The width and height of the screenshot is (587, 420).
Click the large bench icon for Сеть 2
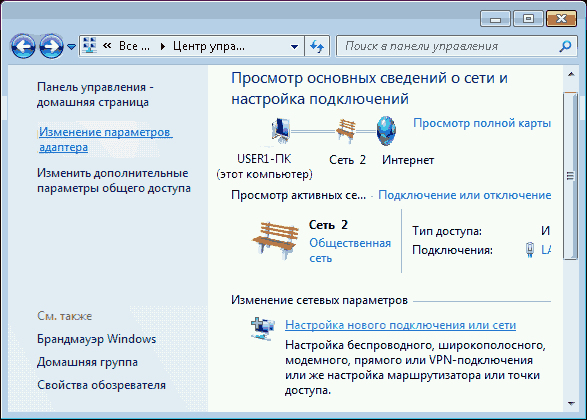tap(276, 240)
